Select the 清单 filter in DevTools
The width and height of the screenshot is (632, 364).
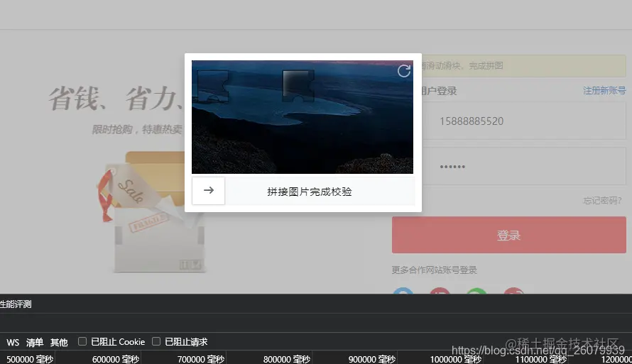(35, 342)
